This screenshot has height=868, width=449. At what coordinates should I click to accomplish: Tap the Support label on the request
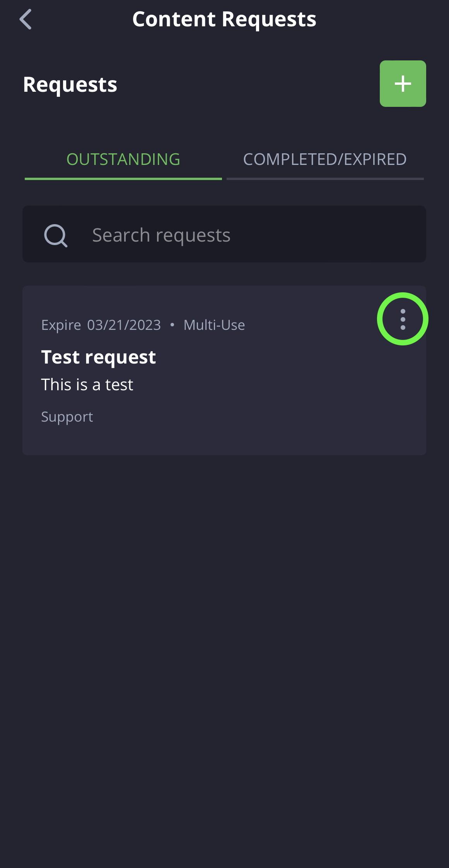(x=67, y=417)
